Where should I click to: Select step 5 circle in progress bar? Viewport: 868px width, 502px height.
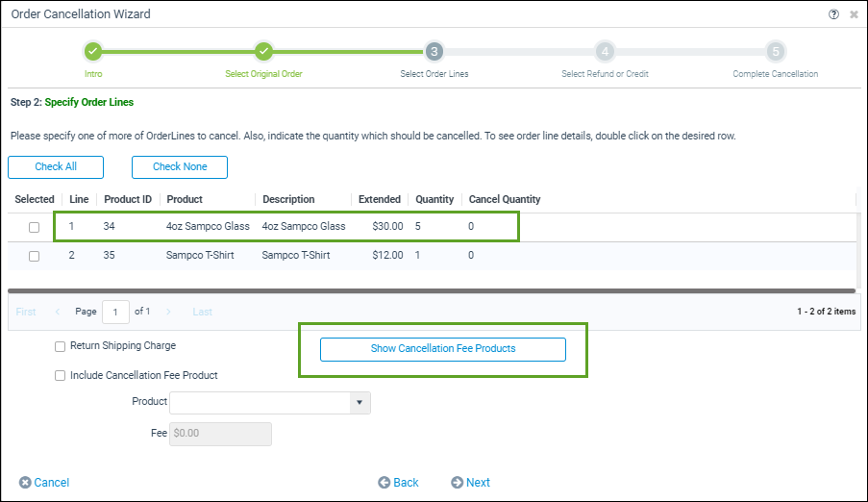point(776,52)
